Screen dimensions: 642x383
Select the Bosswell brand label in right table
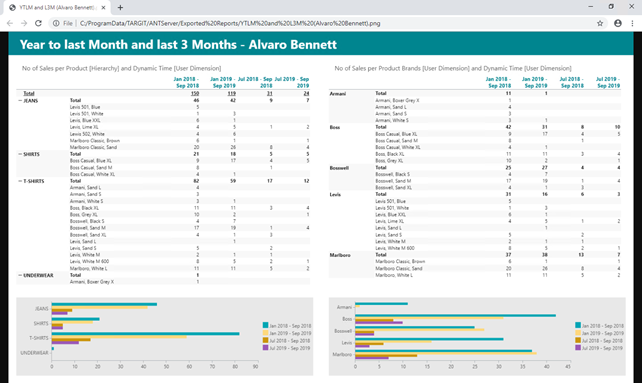click(339, 168)
